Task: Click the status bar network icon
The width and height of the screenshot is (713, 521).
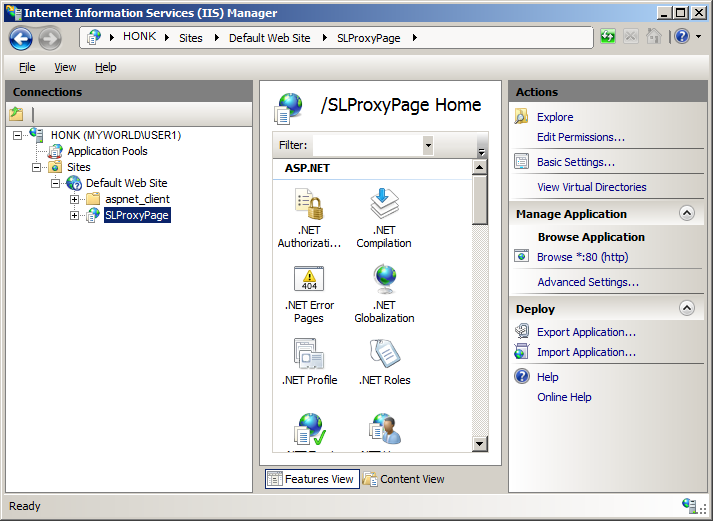Action: 689,505
